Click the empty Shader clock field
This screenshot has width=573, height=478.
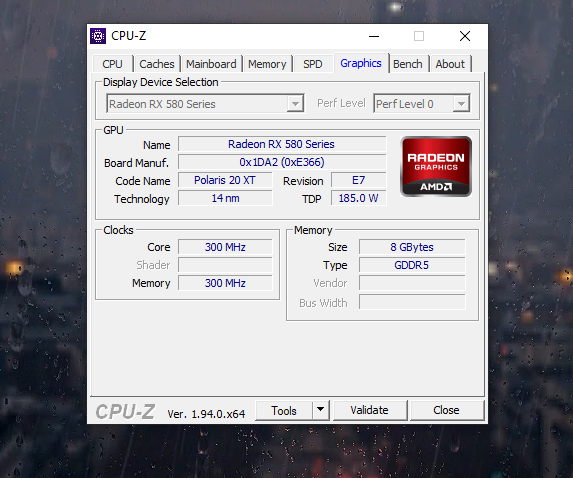point(225,265)
